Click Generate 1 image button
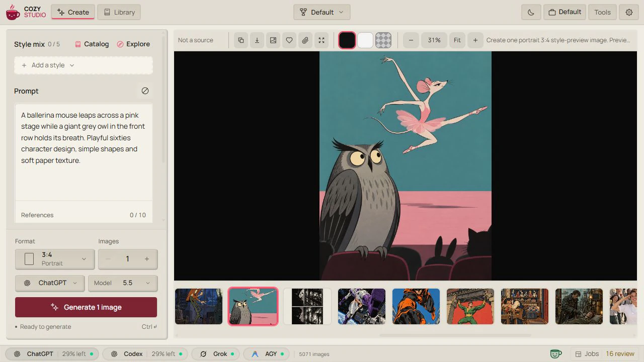Image resolution: width=644 pixels, height=362 pixels. coord(86,307)
